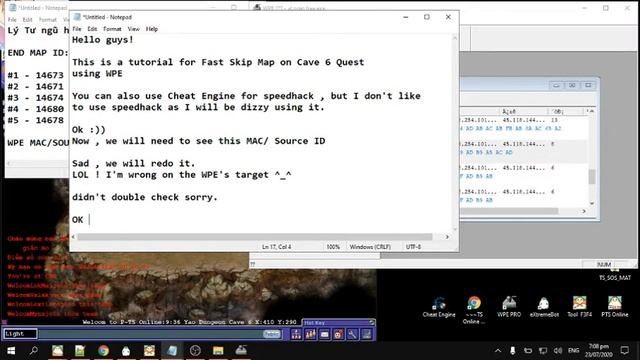
Task: Click front Notepad horizontal scrollbar
Action: (255, 237)
